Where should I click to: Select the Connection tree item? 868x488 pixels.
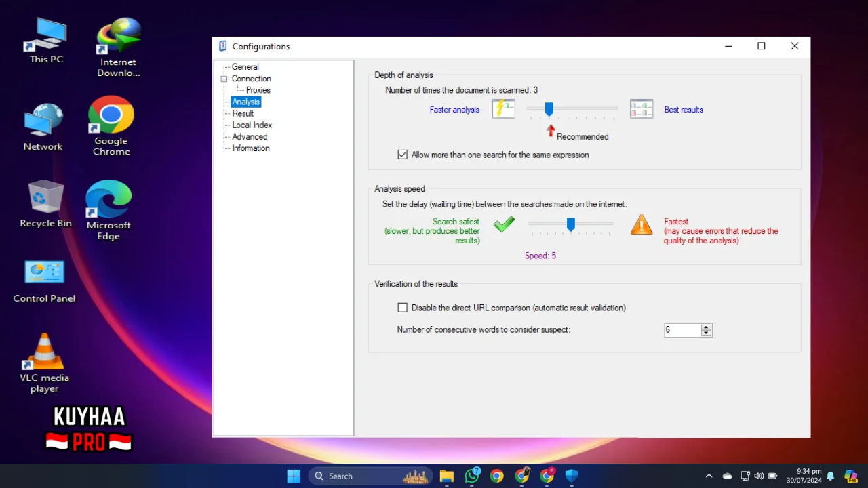pyautogui.click(x=251, y=79)
